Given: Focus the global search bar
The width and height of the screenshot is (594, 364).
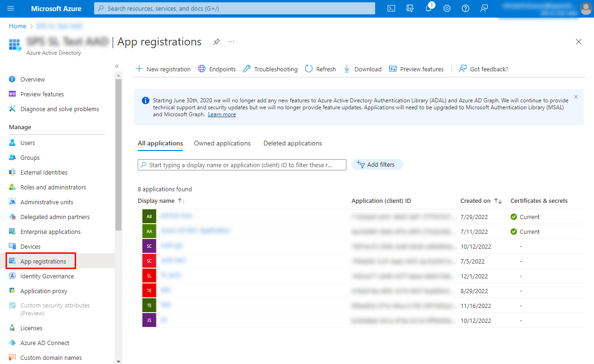Looking at the screenshot, I should click(235, 8).
